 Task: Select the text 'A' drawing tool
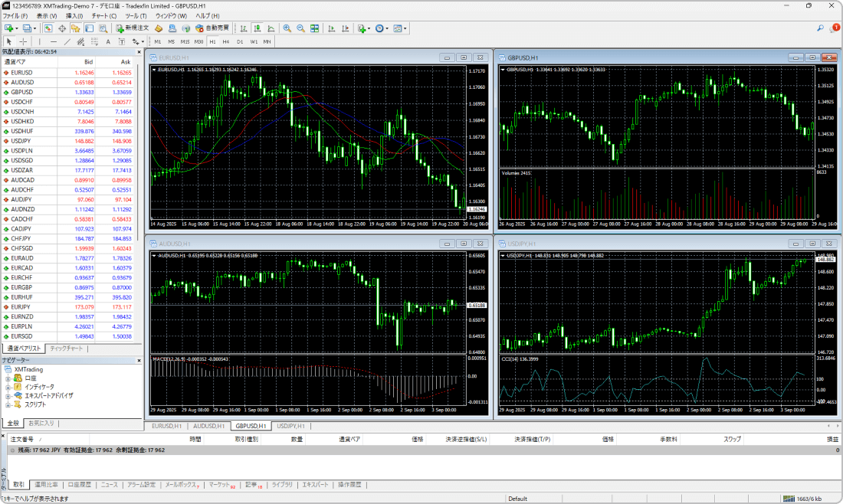pyautogui.click(x=108, y=41)
